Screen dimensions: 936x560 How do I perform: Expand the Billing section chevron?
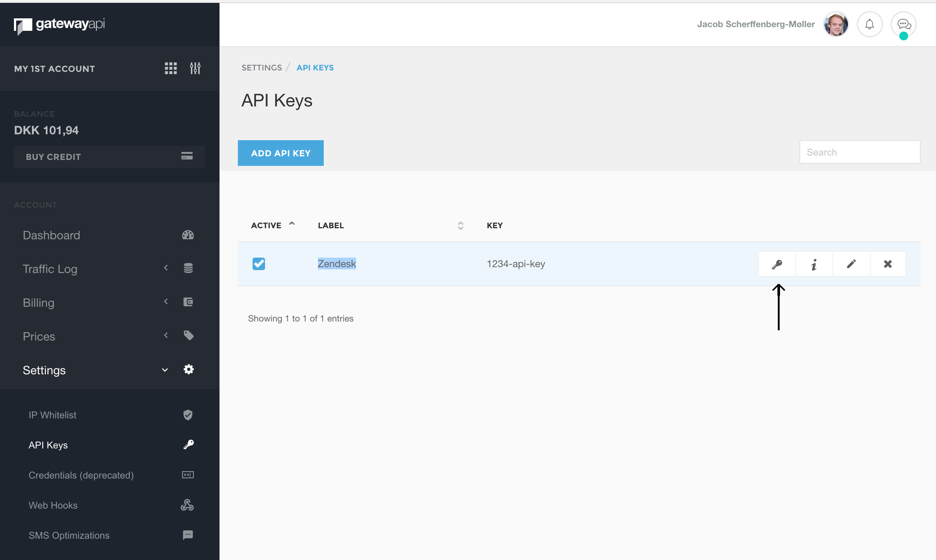pos(166,302)
